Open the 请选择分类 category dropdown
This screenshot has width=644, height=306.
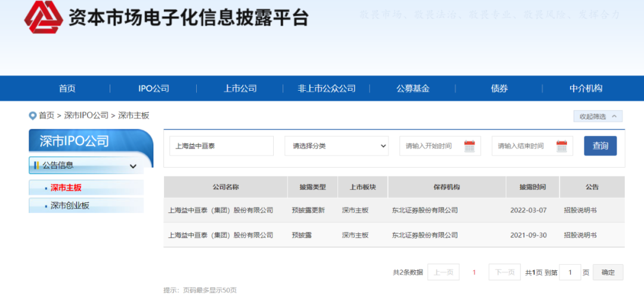(x=336, y=146)
